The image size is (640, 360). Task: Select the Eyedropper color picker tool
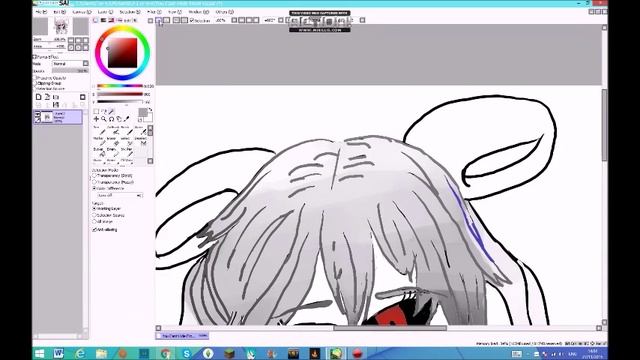(x=127, y=119)
